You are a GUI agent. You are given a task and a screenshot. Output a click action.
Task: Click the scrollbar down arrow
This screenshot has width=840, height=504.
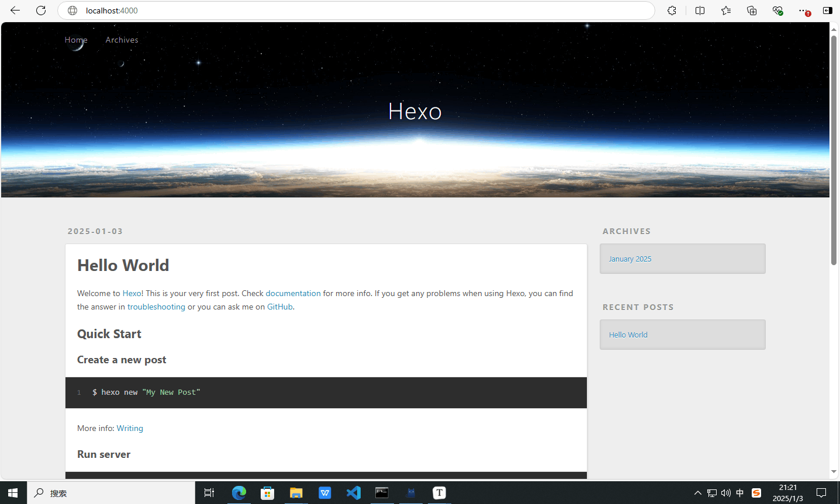point(834,472)
